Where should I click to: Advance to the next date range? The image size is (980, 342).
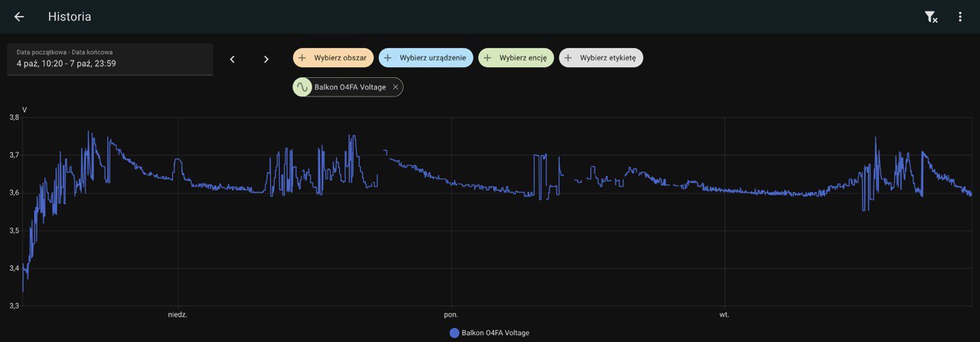pos(266,59)
